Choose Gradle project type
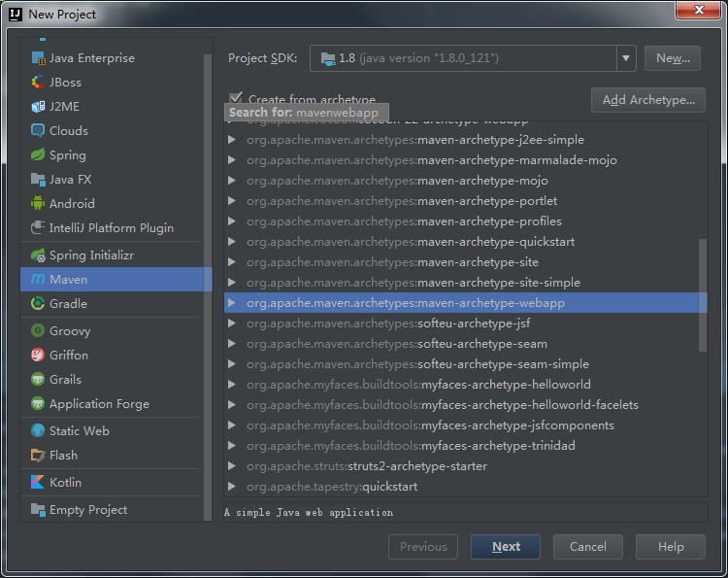 (x=112, y=303)
